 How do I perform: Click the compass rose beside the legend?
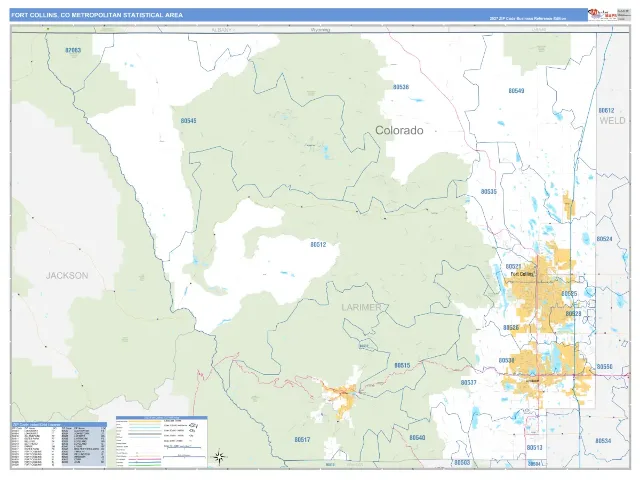[219, 457]
